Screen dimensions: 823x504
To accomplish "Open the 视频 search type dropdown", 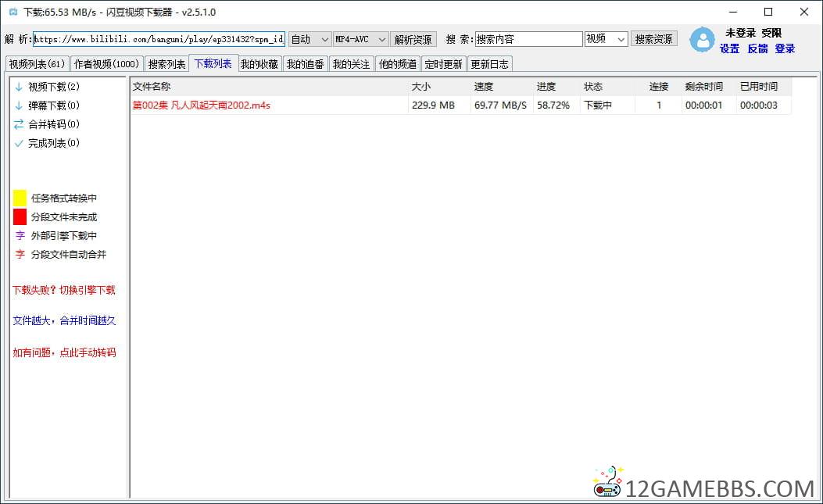I will [x=606, y=39].
